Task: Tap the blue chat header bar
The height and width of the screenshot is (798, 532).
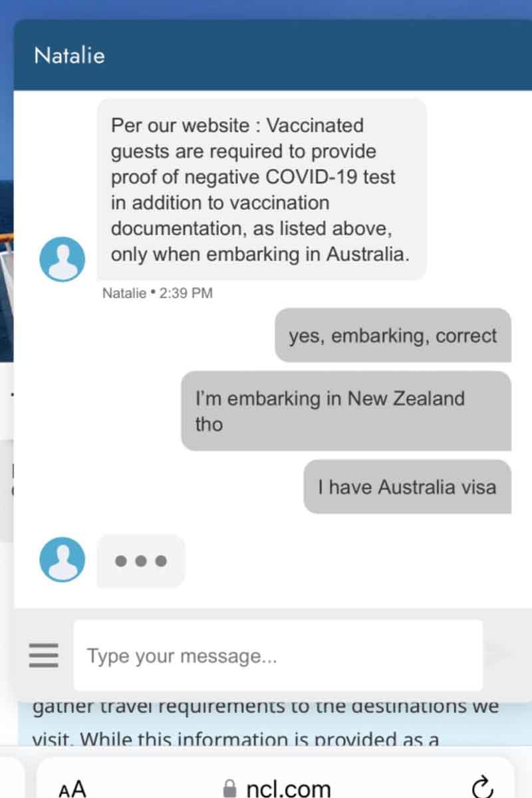Action: click(x=273, y=55)
